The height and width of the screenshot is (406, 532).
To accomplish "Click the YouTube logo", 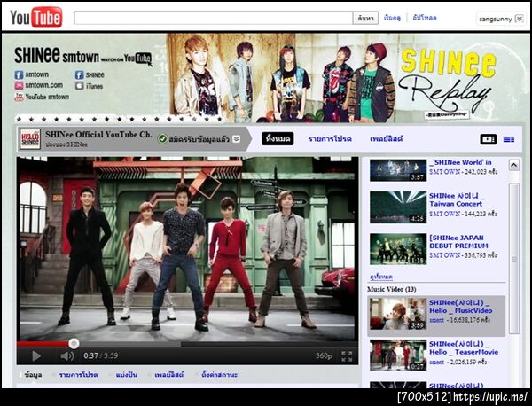I will pyautogui.click(x=36, y=17).
